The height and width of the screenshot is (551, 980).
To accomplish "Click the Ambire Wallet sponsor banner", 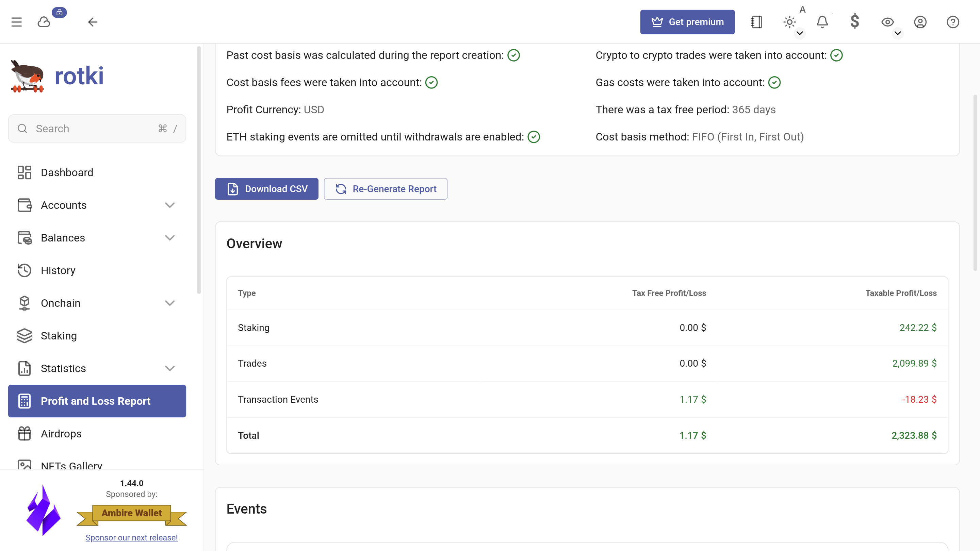I will coord(132,515).
